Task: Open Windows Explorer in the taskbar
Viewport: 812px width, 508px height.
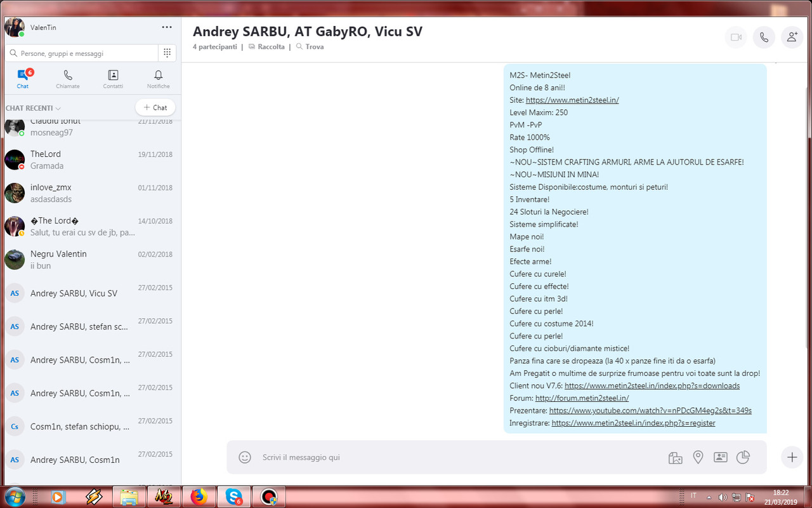Action: pyautogui.click(x=129, y=497)
